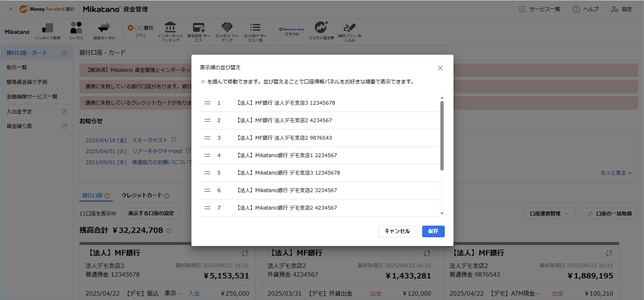
Task: Click balance ¥5,153,531
Action: (x=226, y=276)
